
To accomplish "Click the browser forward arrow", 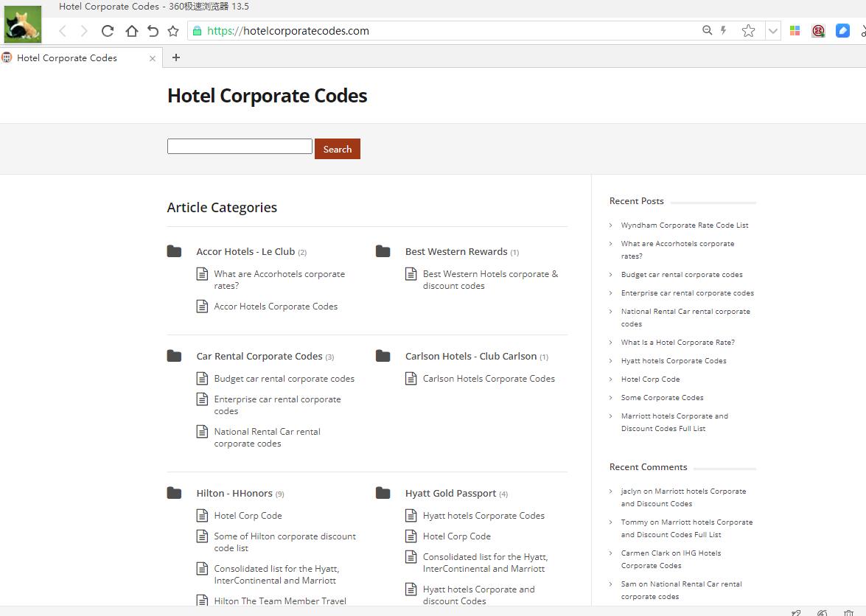I will pos(84,31).
